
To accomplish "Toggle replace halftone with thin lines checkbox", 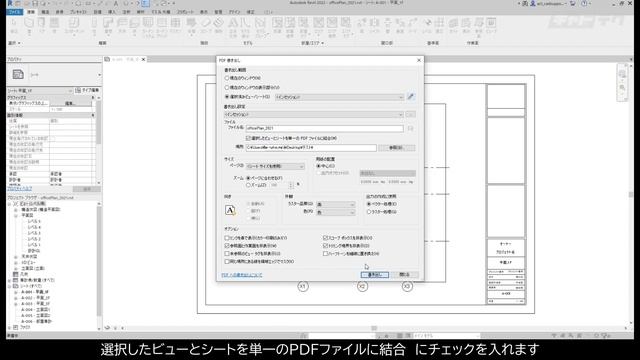I will pyautogui.click(x=325, y=253).
